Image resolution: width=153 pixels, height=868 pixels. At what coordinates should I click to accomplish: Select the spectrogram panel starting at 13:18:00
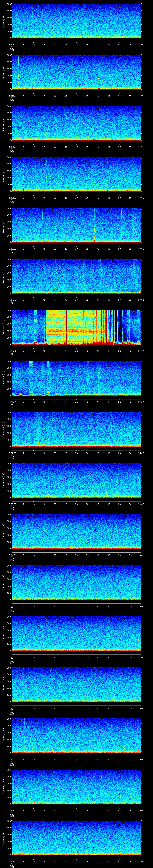click(76, 225)
